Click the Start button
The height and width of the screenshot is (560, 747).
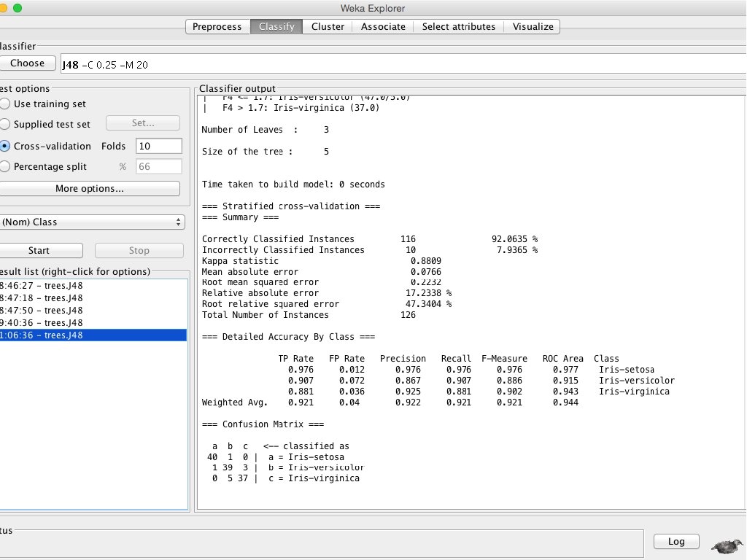coord(39,251)
